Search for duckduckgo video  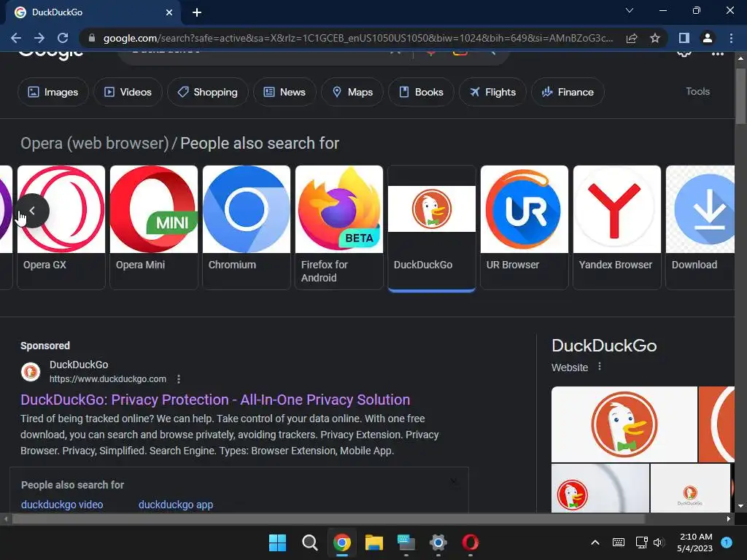point(62,505)
